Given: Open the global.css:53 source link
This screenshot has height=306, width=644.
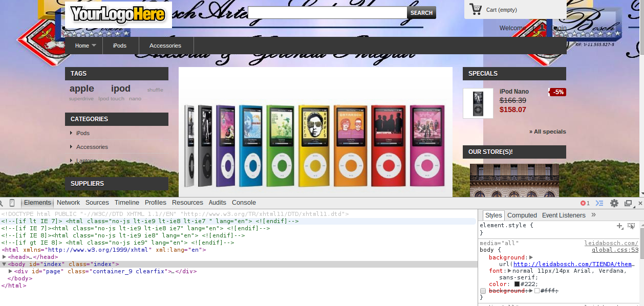Looking at the screenshot, I should pos(615,250).
